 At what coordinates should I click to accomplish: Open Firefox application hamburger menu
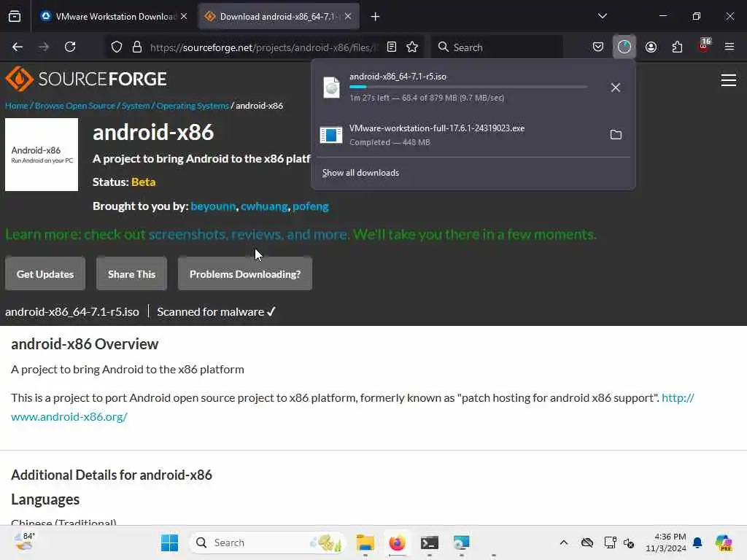[x=729, y=47]
